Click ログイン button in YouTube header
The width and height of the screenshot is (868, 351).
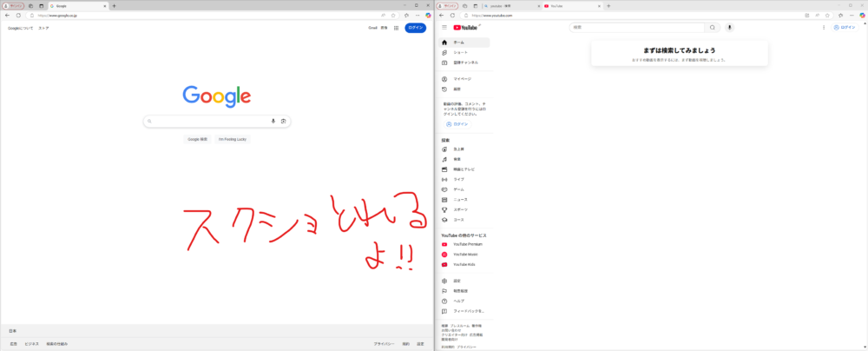pyautogui.click(x=845, y=27)
